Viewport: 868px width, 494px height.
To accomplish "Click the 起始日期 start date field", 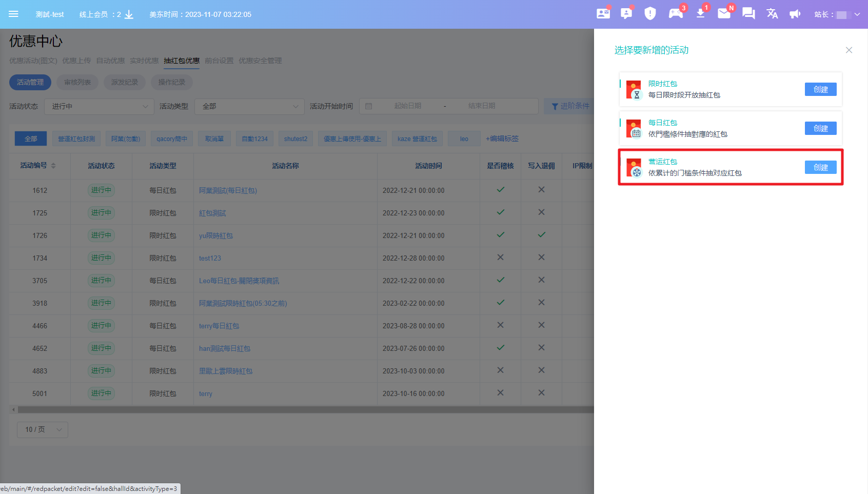I will 407,106.
